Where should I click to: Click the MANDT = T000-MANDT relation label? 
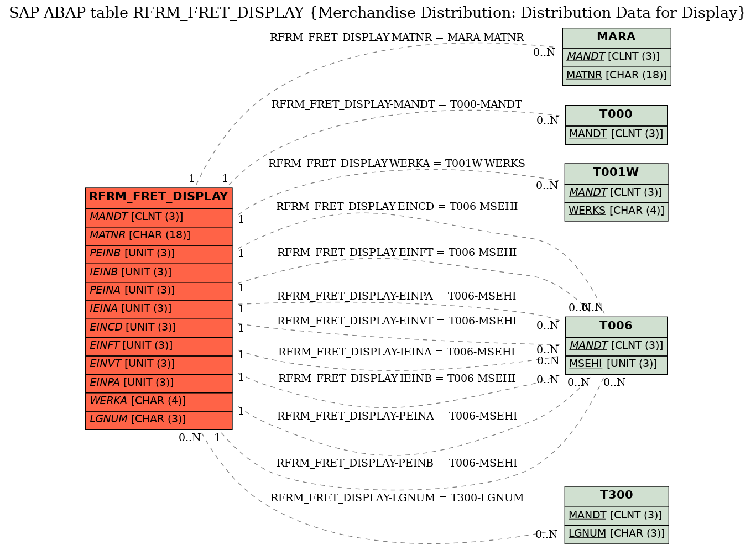397,104
